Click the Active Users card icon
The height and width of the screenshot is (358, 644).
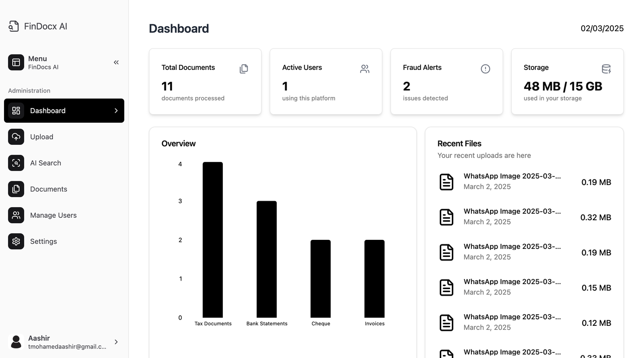click(x=365, y=69)
